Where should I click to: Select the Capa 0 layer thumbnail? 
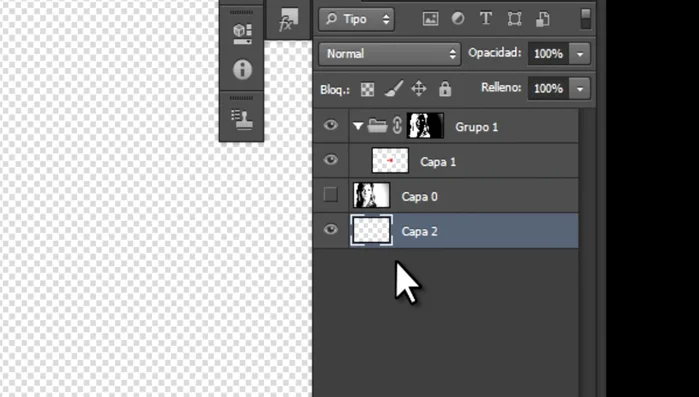(371, 195)
